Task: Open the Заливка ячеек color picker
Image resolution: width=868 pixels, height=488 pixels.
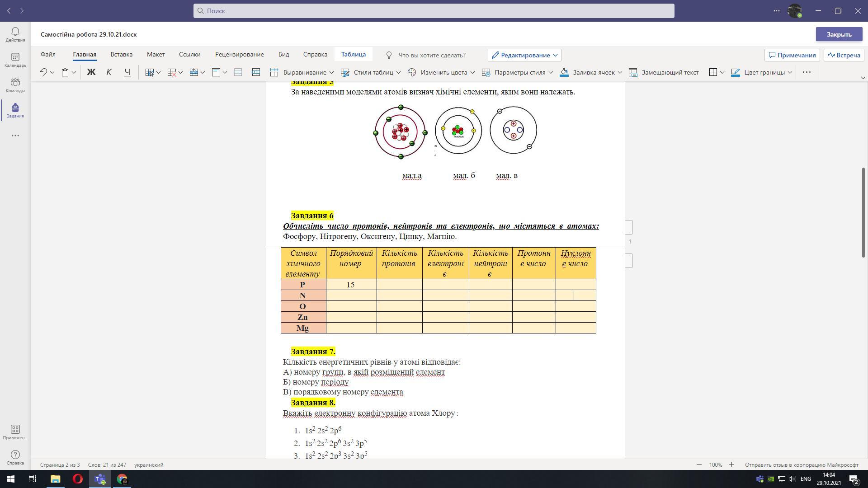Action: pyautogui.click(x=620, y=72)
